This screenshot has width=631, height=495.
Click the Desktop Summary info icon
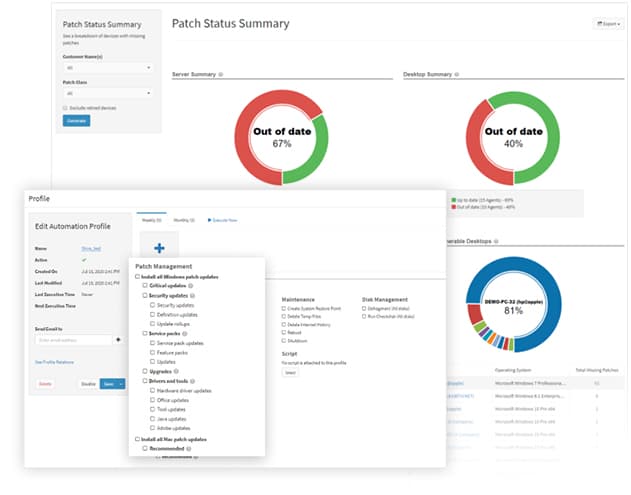click(x=457, y=74)
